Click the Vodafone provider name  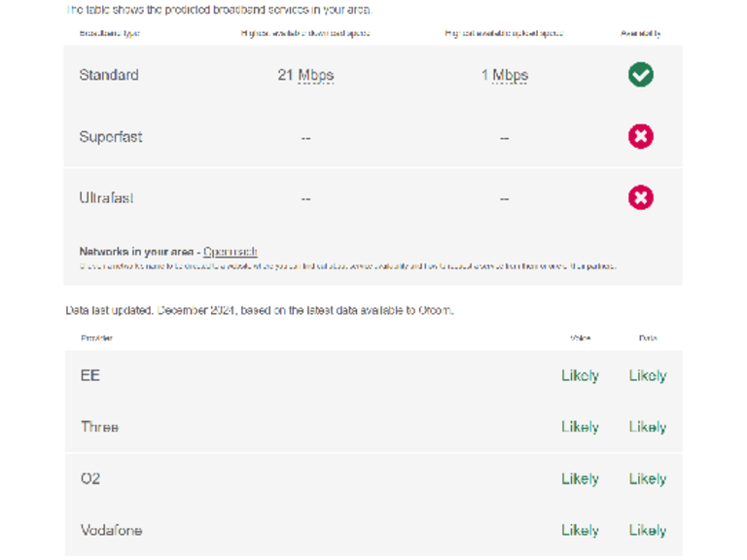coord(112,530)
